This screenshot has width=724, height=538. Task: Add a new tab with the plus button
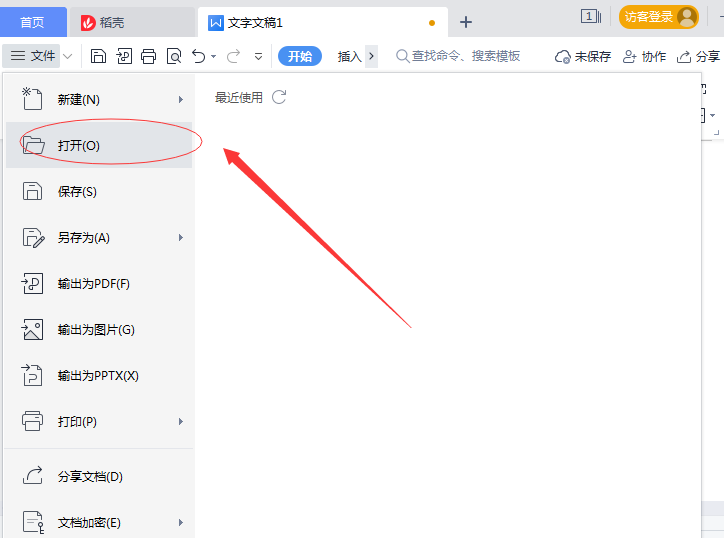pos(466,22)
